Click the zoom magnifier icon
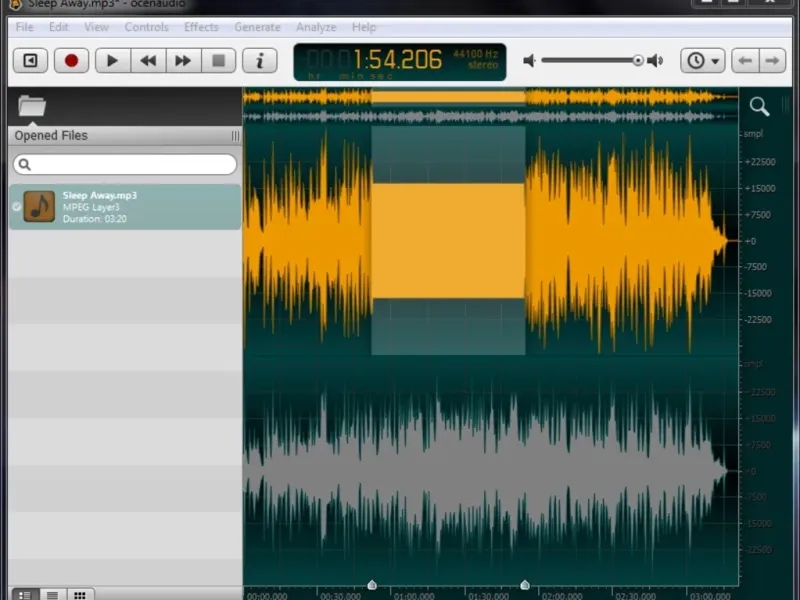The width and height of the screenshot is (800, 600). click(x=759, y=106)
